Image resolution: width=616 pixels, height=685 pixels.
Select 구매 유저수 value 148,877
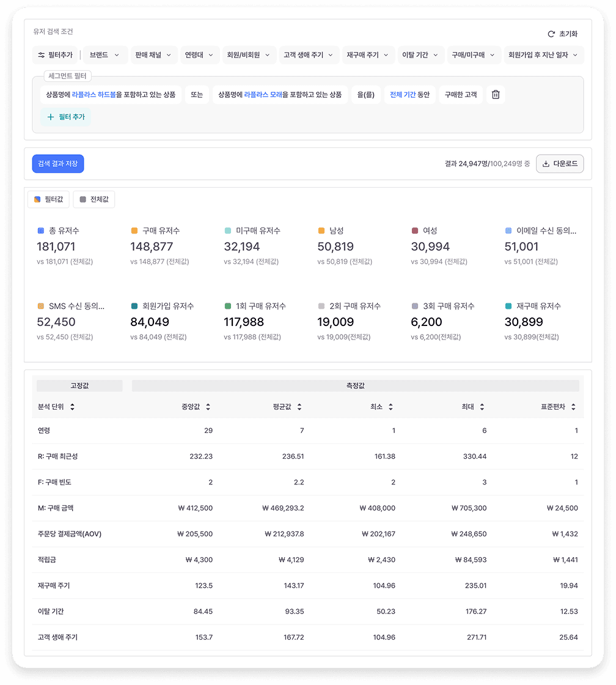coord(152,247)
